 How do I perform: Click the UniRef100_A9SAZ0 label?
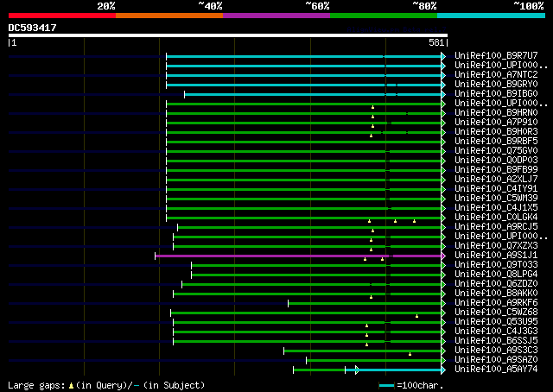496,360
